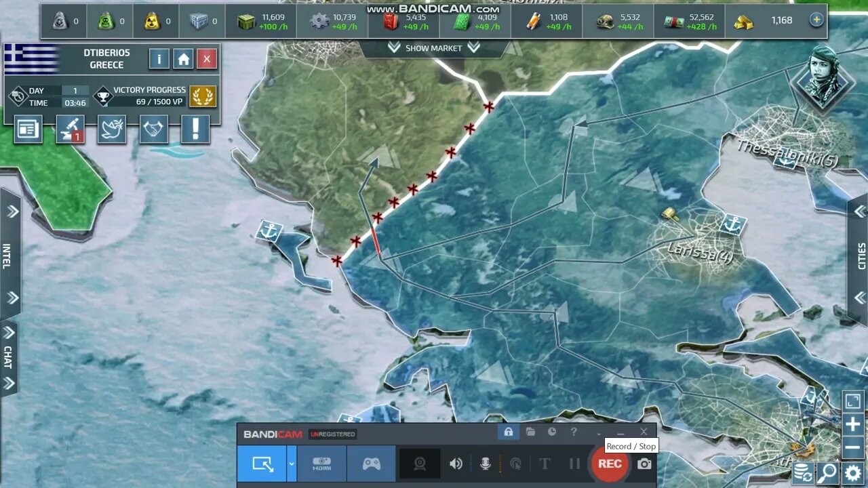Expand the Show Market dropdown
This screenshot has height=488, width=868.
(x=433, y=48)
